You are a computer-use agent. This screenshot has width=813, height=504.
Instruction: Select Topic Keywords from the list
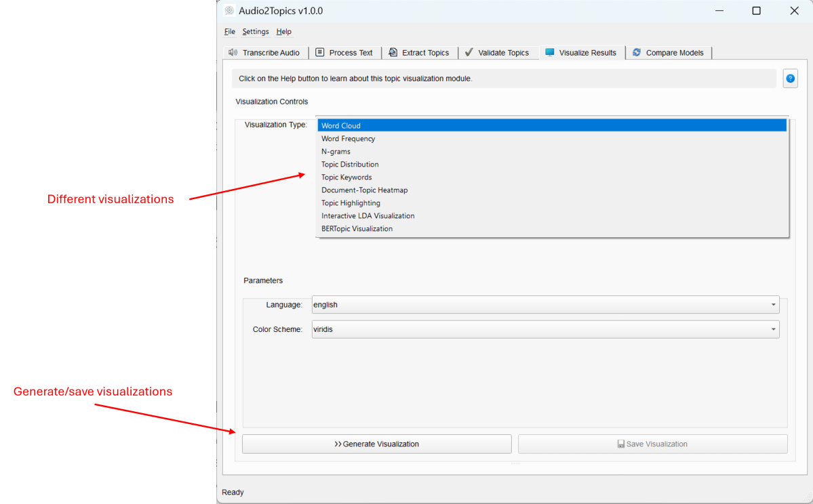(x=552, y=177)
